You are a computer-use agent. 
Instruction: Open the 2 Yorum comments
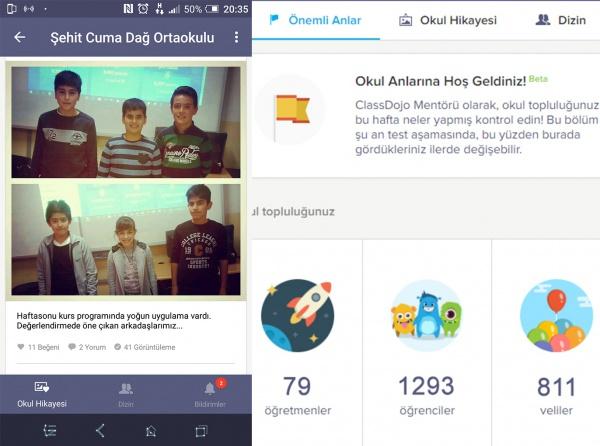[x=87, y=347]
